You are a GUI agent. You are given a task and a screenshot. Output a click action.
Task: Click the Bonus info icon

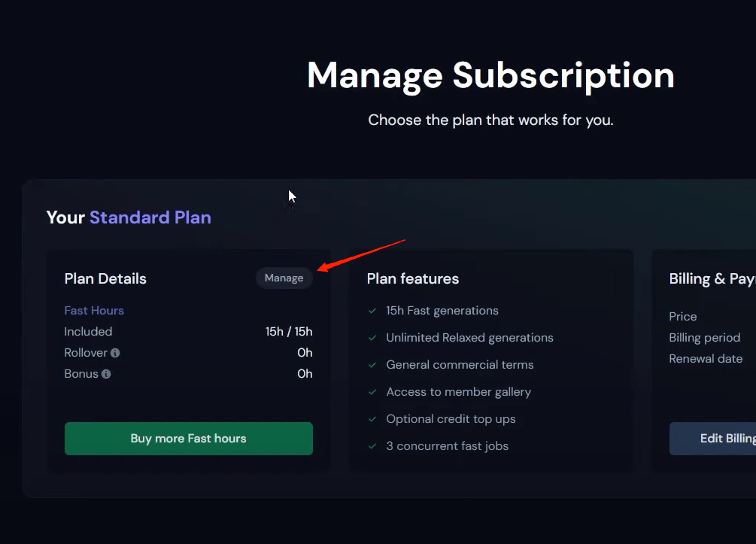106,374
